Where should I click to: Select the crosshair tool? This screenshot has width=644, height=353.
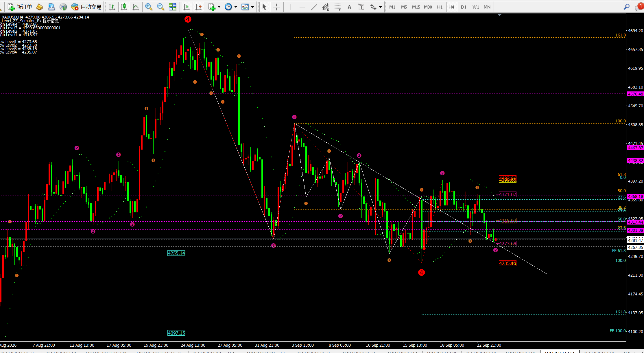(276, 7)
